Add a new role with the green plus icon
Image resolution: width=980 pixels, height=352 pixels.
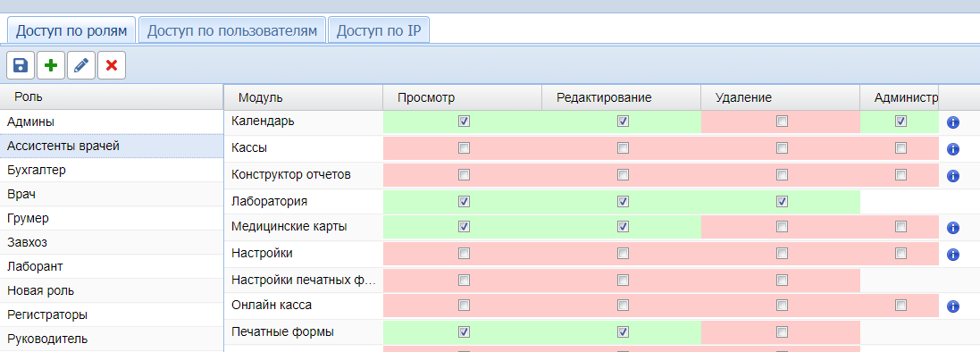pos(51,65)
